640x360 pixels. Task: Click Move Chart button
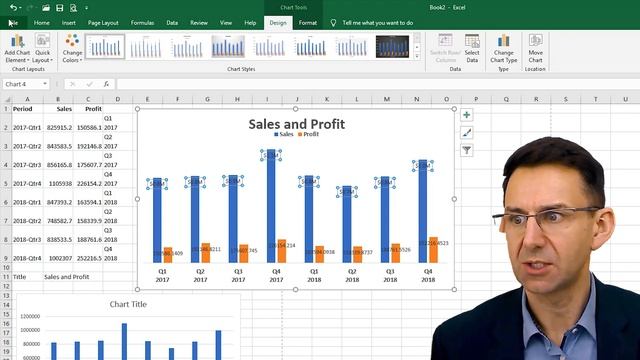(535, 48)
